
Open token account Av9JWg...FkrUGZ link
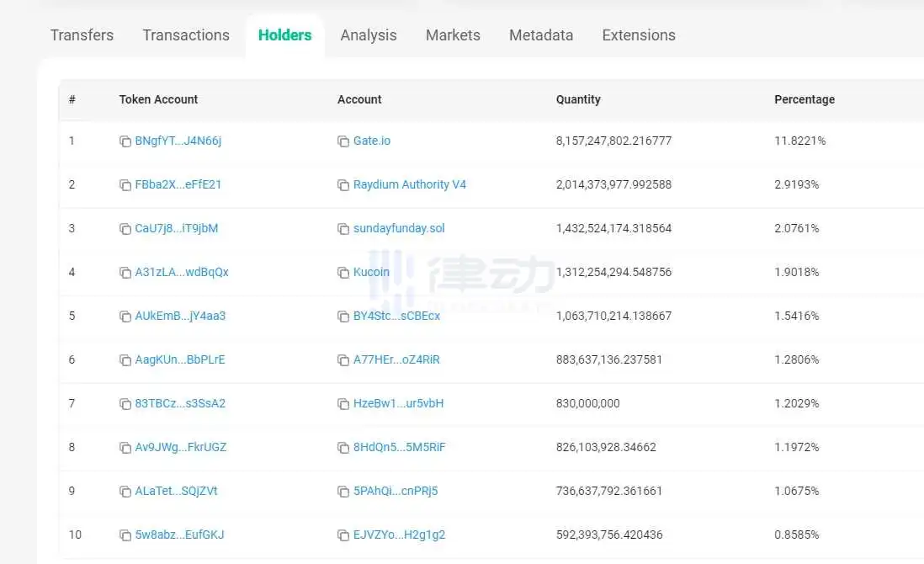point(181,447)
